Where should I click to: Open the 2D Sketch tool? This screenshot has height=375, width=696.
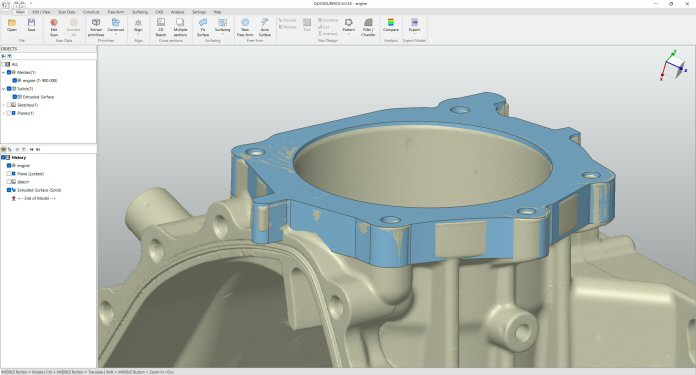point(161,27)
